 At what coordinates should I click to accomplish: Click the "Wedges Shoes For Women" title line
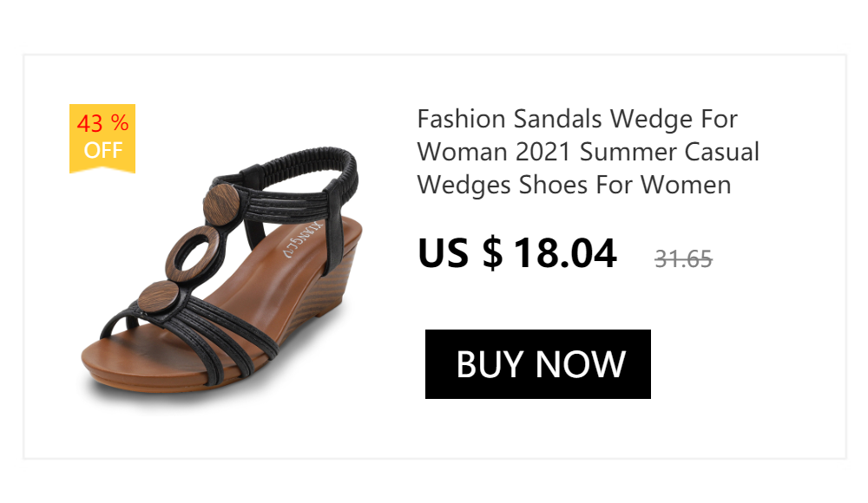[574, 185]
